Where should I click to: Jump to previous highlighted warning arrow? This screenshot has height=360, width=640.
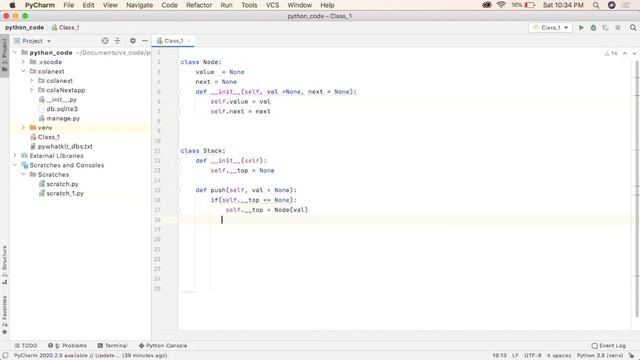click(x=625, y=53)
